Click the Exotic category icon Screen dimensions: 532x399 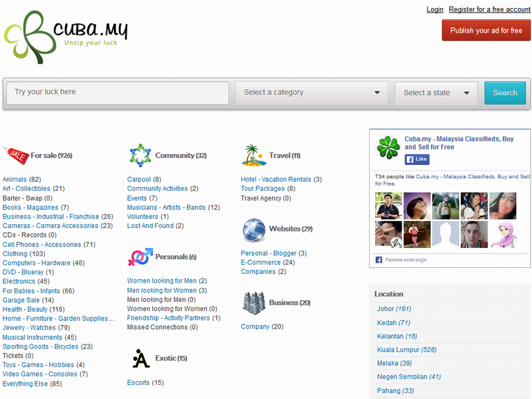[141, 358]
